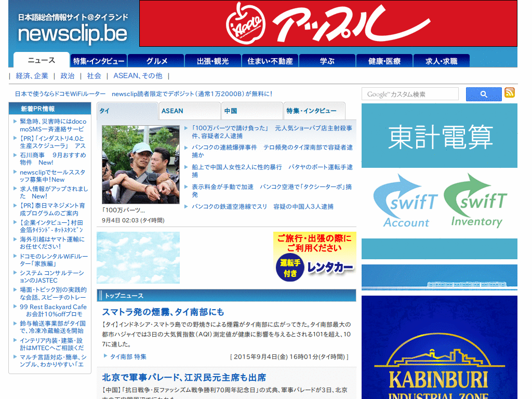The image size is (532, 399).
Task: Open the Kabinburi Industrial Zone banner
Action: (x=440, y=347)
